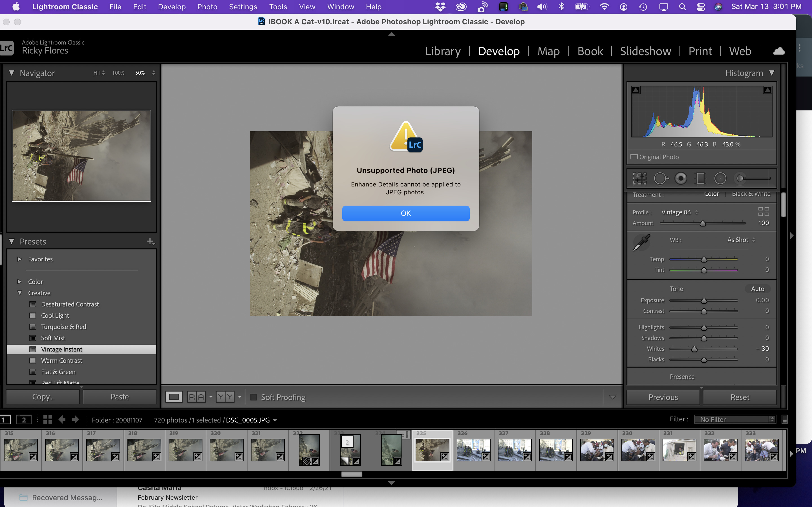
Task: Open the Settings menu
Action: click(242, 7)
